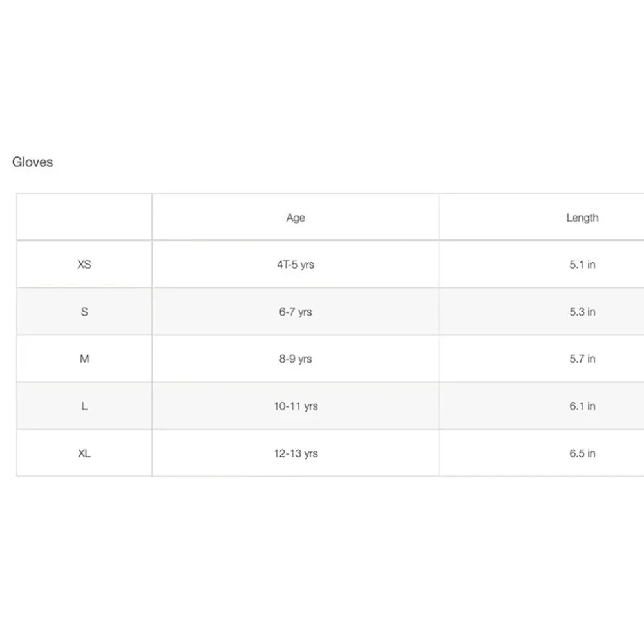
Task: Select the 12-13 yrs age cell
Action: [296, 453]
